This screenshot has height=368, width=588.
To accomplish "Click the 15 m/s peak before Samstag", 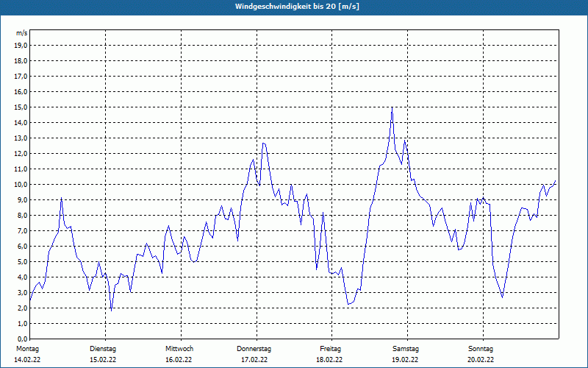I will click(x=392, y=107).
